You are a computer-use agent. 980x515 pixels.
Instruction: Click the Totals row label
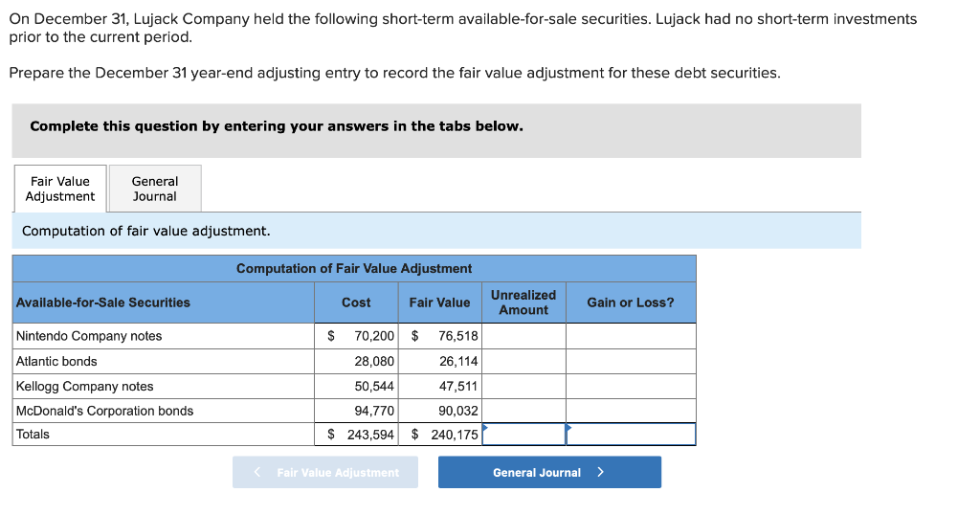point(33,435)
